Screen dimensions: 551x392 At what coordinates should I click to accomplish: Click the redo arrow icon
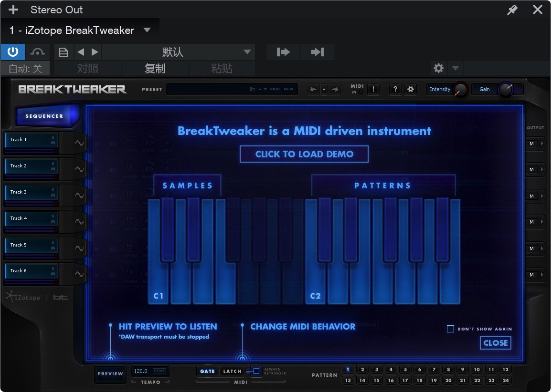point(334,89)
